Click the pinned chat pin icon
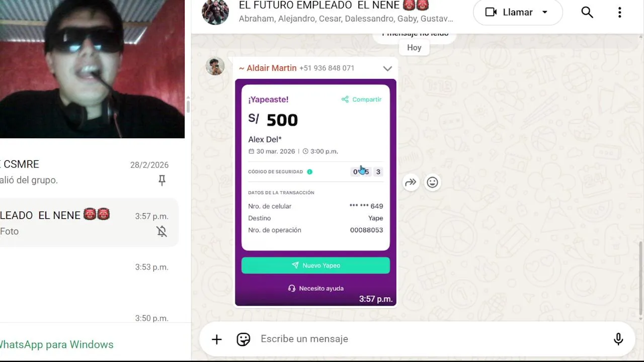 coord(162,180)
